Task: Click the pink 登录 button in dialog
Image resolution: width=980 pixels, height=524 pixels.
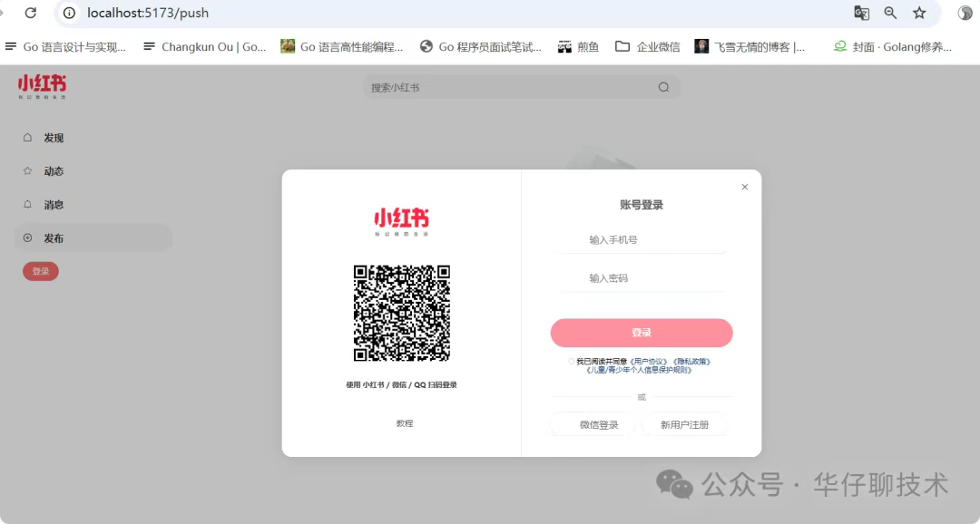Action: click(642, 333)
